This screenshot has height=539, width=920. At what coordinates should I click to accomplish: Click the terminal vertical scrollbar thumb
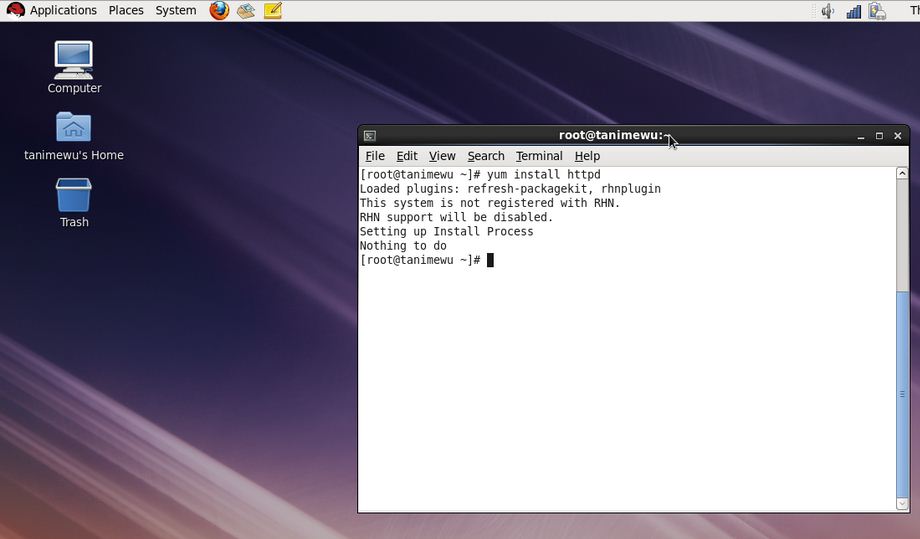pos(902,394)
